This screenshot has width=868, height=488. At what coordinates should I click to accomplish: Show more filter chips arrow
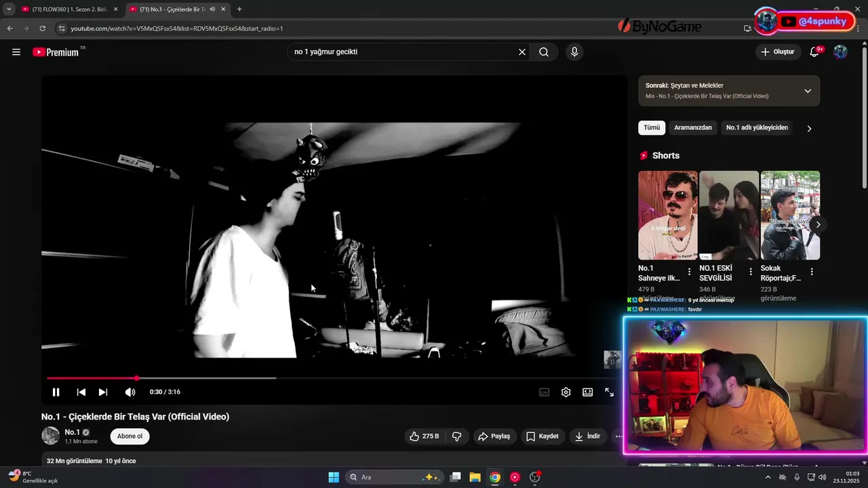tap(809, 128)
